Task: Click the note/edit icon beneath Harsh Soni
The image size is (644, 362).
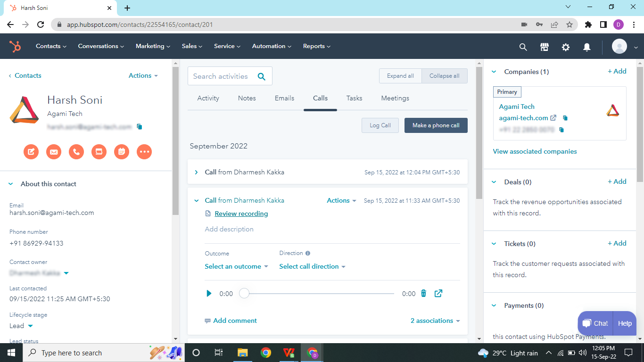Action: 31,152
